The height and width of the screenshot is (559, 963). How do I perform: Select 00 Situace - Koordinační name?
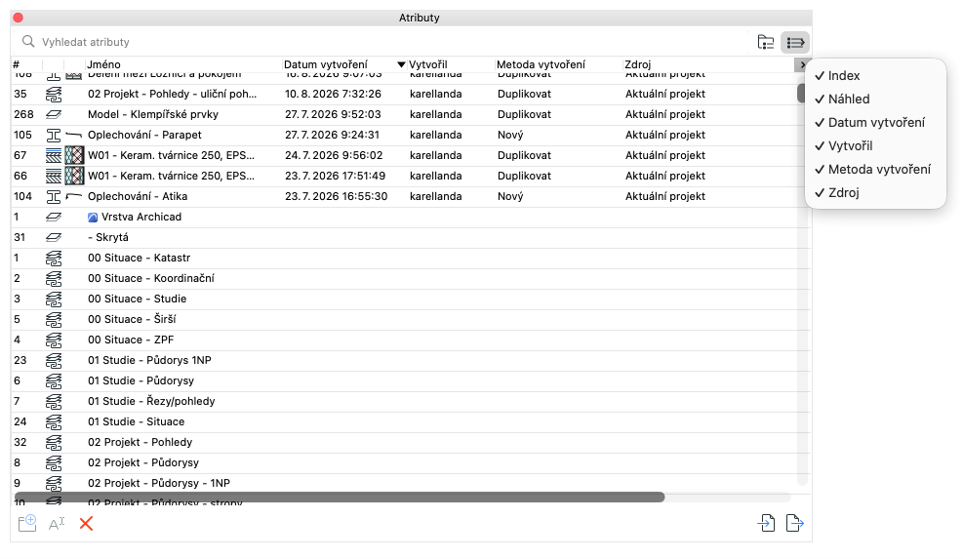click(151, 278)
